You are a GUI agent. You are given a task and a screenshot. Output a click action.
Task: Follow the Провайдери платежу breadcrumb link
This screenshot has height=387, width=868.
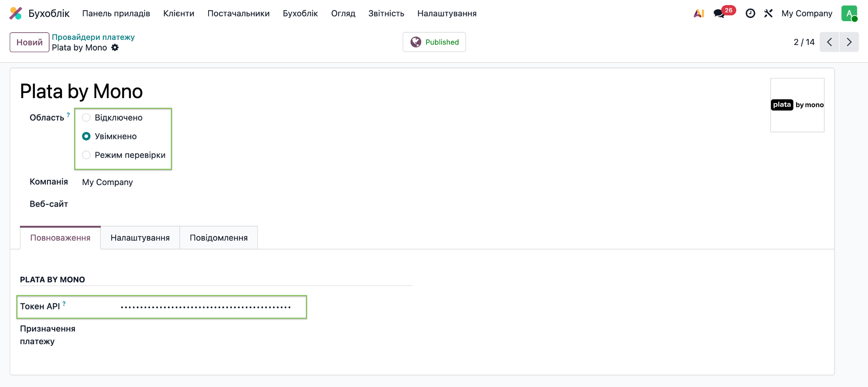[93, 37]
